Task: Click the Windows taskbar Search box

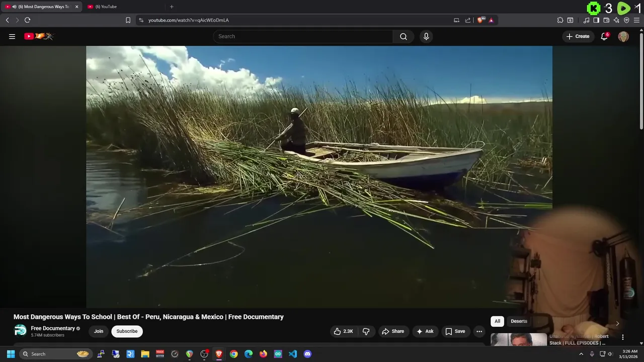Action: click(56, 354)
